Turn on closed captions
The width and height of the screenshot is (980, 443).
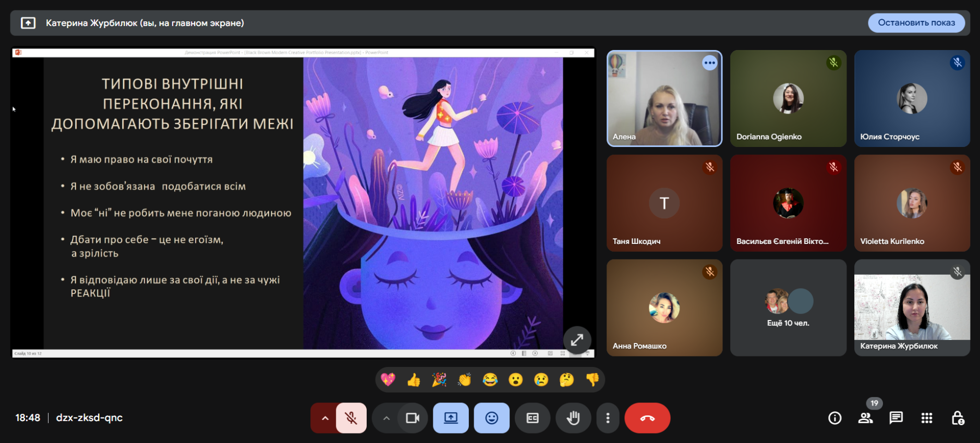click(533, 418)
